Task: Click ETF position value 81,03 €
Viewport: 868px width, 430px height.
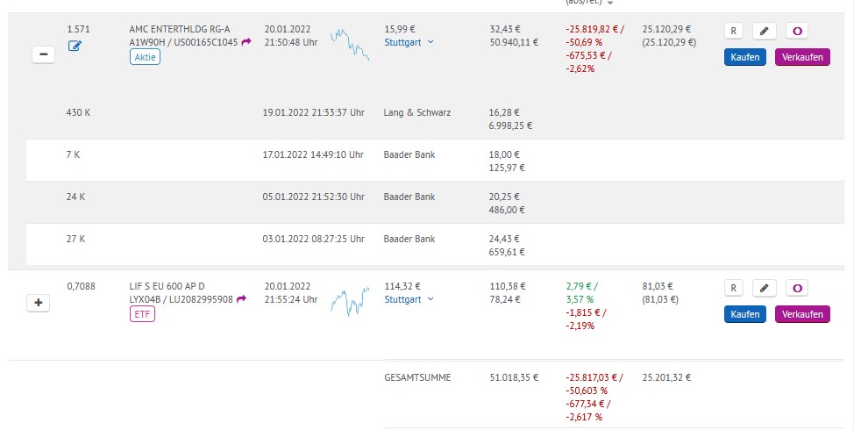Action: pos(658,286)
